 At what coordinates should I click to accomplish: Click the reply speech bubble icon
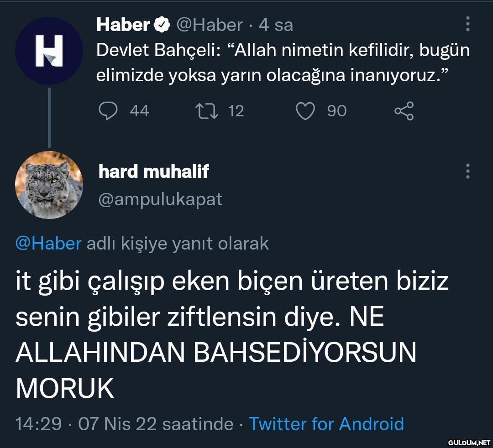108,111
